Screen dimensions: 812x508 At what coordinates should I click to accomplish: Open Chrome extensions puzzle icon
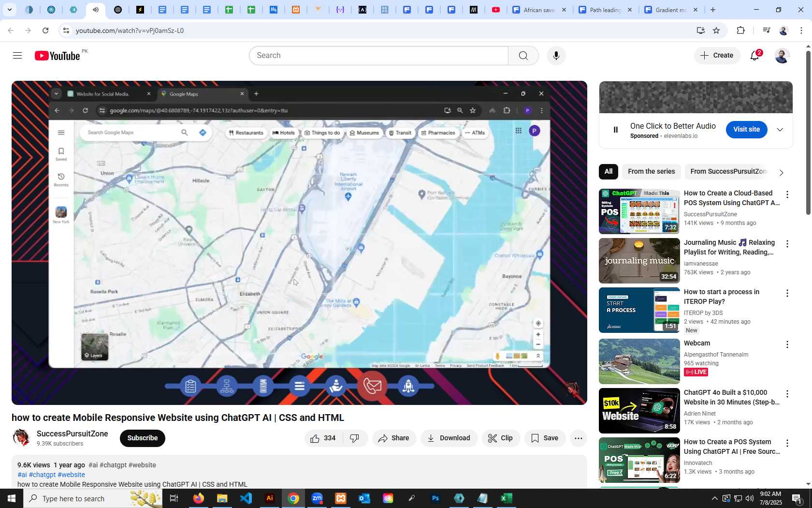740,30
